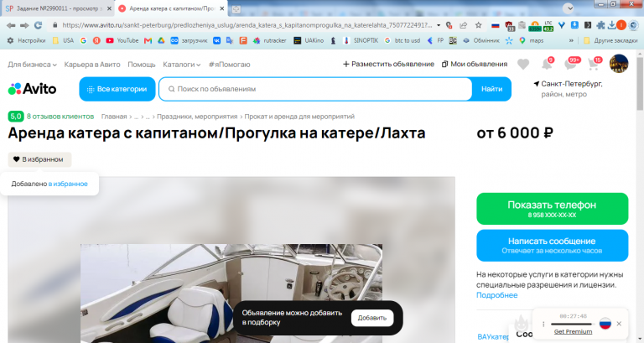644x343 pixels.
Task: Select the Russian flag language in the widget
Action: pyautogui.click(x=605, y=324)
